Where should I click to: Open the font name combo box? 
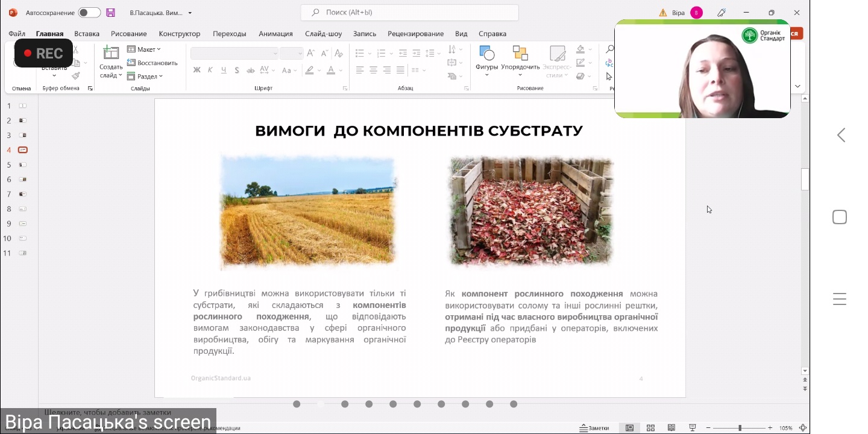[234, 54]
